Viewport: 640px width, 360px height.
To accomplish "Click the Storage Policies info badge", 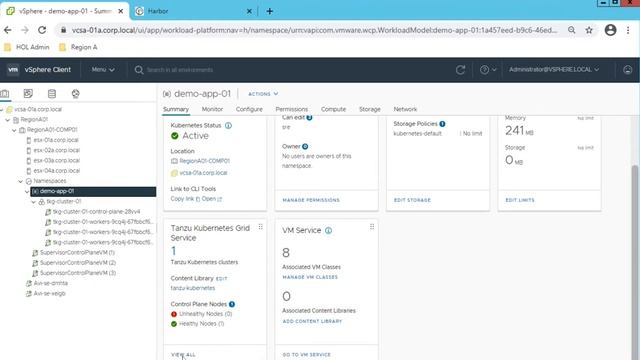I will pos(442,124).
